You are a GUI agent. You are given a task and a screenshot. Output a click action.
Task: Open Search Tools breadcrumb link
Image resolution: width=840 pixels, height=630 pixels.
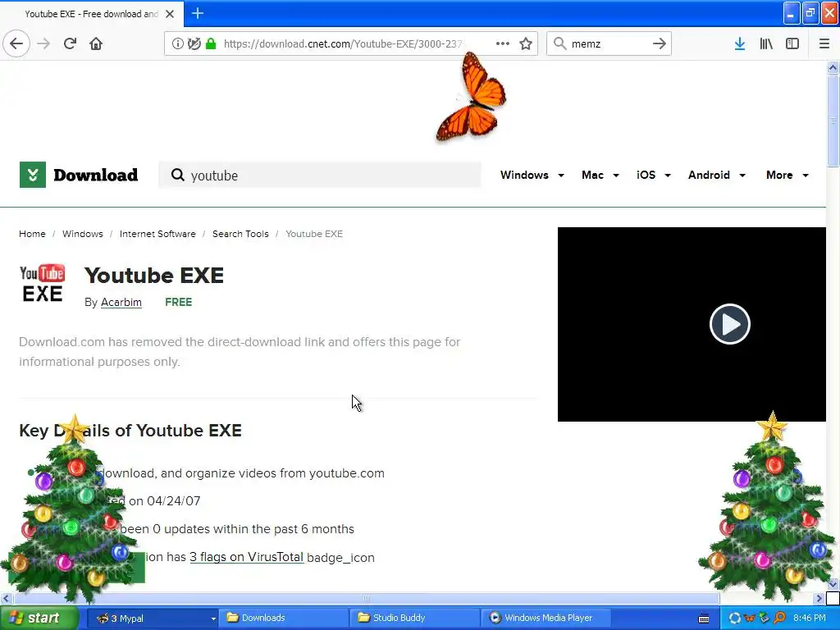(x=240, y=234)
